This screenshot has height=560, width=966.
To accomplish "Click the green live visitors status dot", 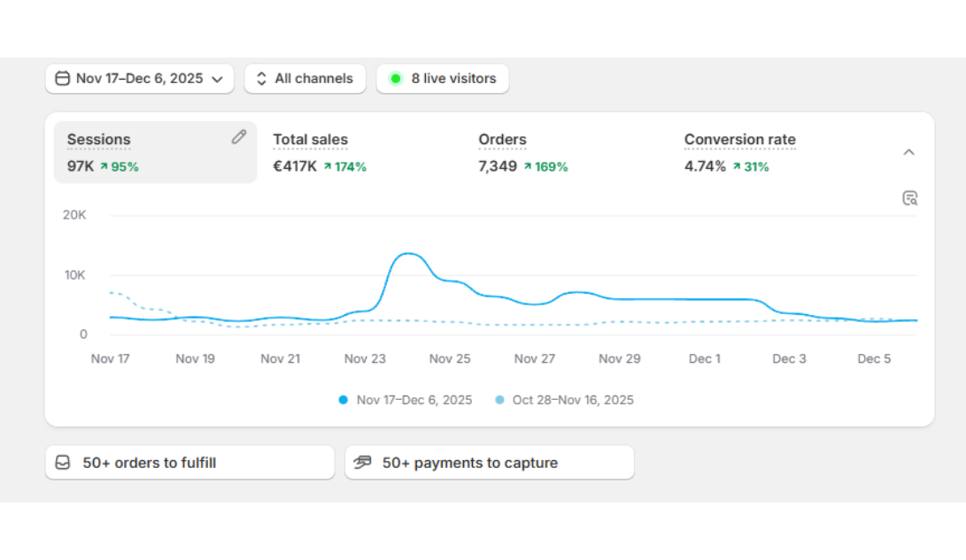I will [x=396, y=79].
